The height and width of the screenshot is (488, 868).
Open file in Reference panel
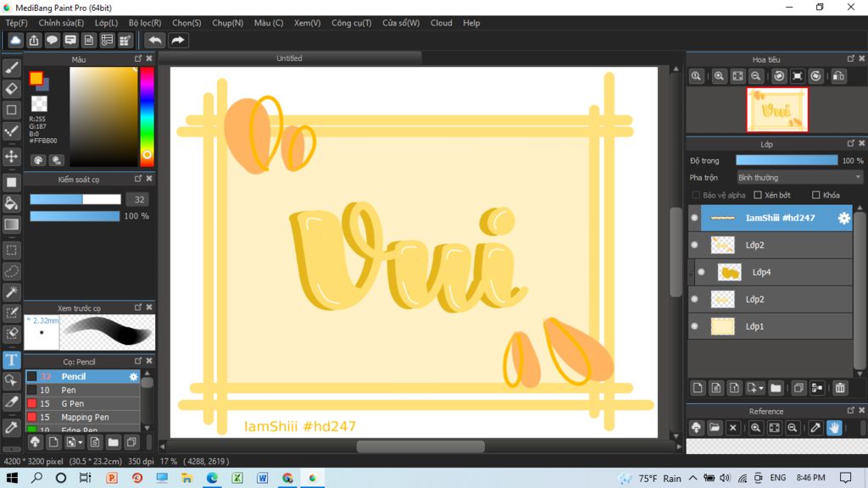[x=715, y=428]
